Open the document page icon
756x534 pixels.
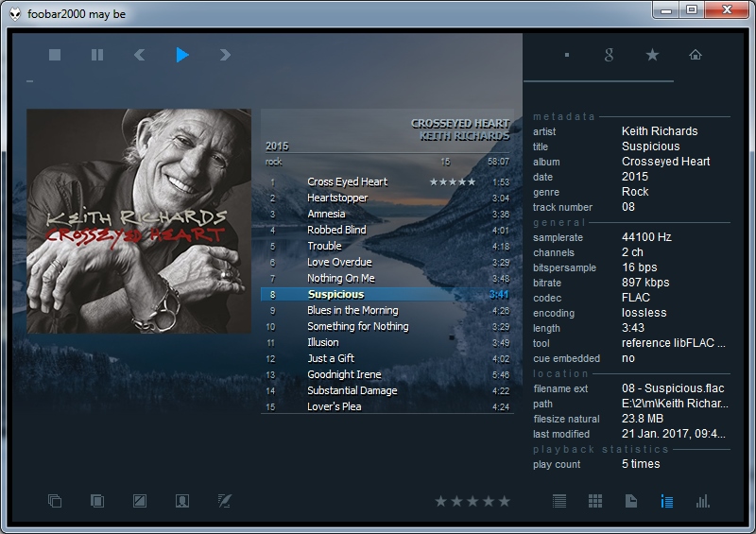[x=631, y=501]
